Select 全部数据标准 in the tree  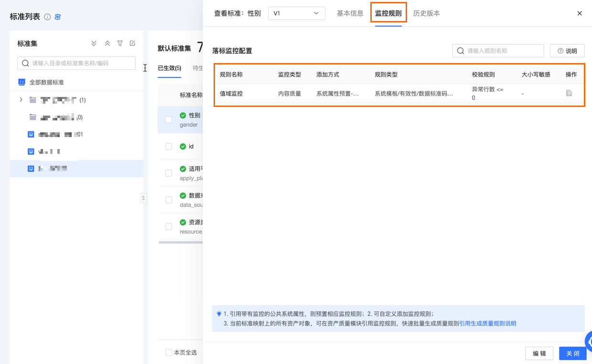coord(46,82)
